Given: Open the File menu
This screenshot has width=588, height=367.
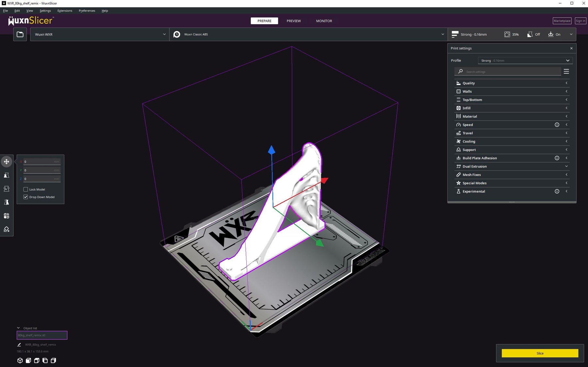Looking at the screenshot, I should click(6, 11).
